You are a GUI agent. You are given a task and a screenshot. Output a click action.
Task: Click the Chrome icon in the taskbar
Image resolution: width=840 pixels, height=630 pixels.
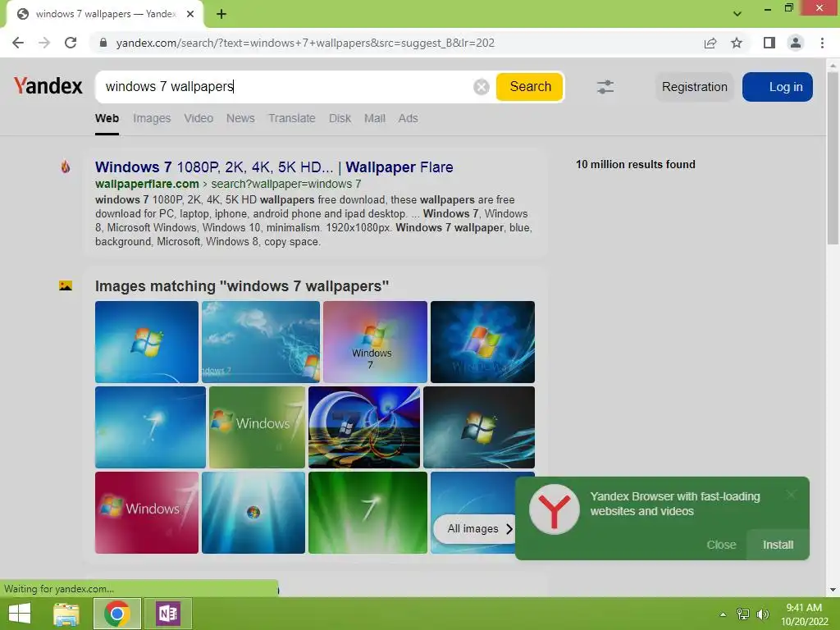tap(117, 614)
